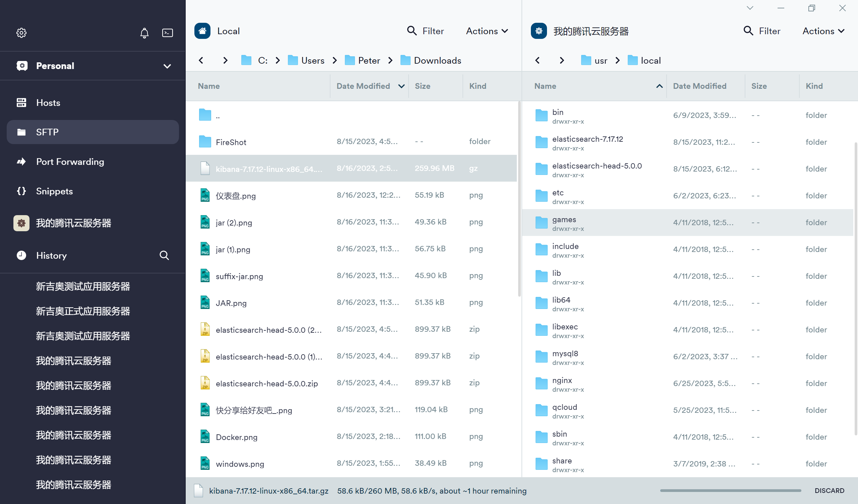Click the kibana gz file icon

point(205,168)
